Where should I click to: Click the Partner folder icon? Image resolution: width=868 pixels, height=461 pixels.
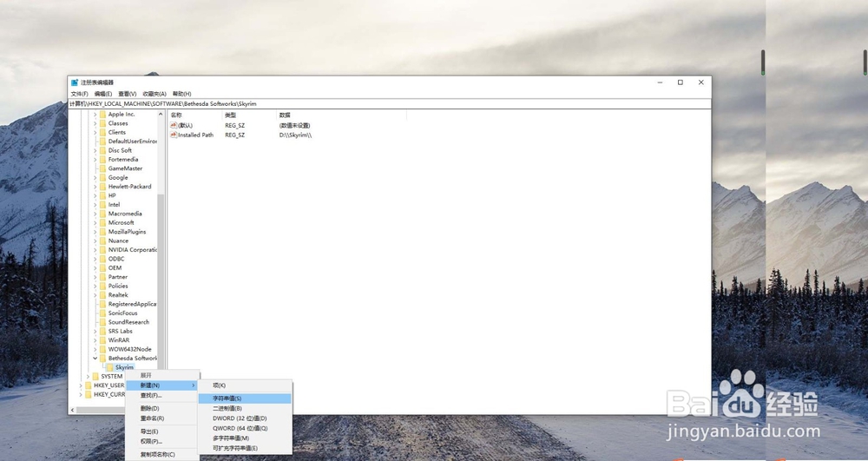click(103, 277)
